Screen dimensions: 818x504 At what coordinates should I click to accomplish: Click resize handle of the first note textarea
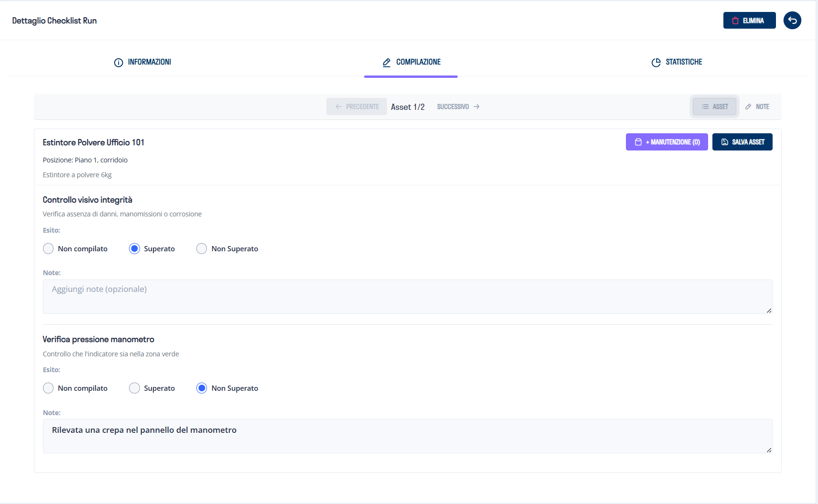tap(769, 311)
